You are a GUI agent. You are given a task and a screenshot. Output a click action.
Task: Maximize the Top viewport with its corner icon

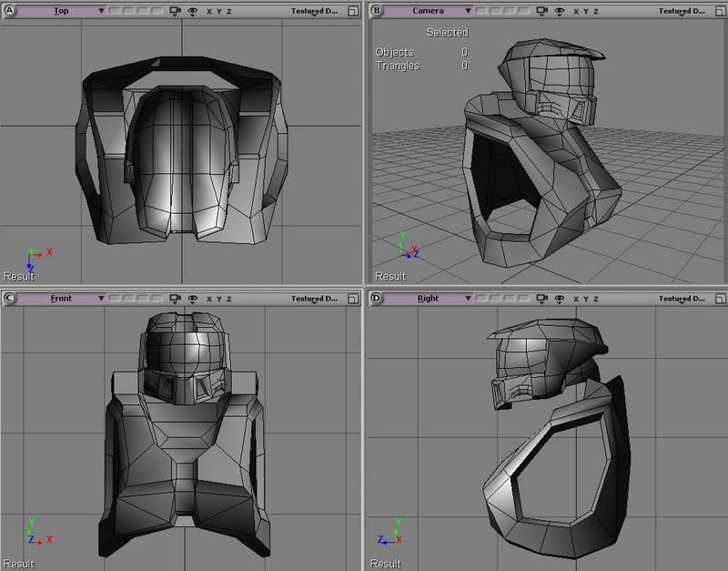pos(353,11)
